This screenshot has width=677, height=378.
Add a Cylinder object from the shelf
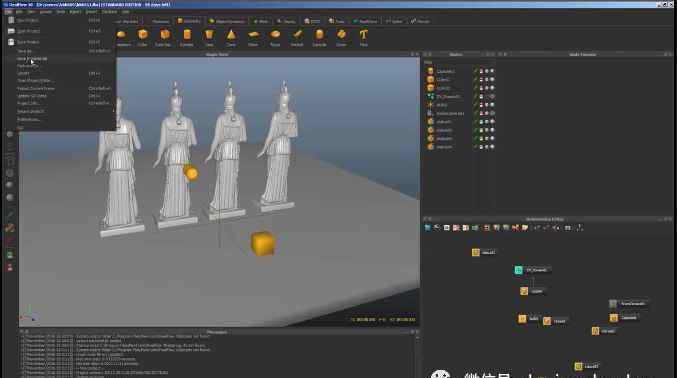[x=187, y=38]
